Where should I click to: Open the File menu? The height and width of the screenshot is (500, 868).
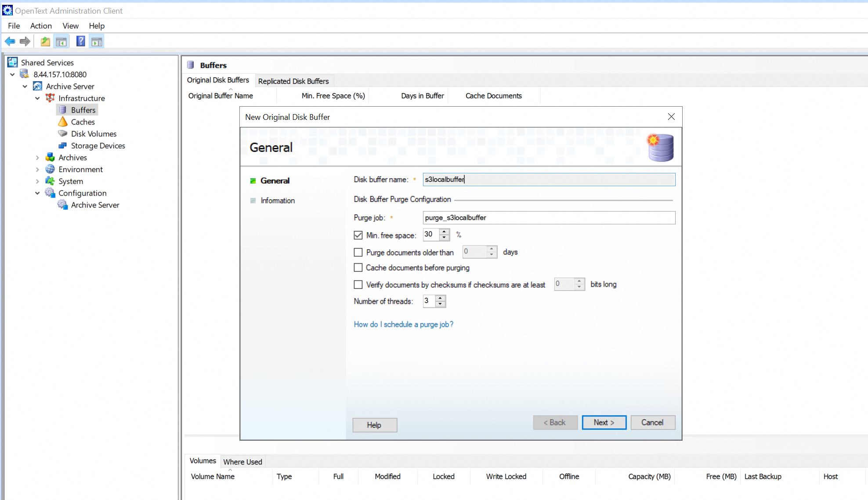[14, 26]
